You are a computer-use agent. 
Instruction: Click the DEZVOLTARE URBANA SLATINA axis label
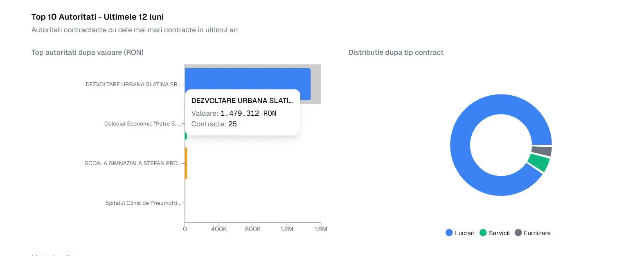[133, 84]
